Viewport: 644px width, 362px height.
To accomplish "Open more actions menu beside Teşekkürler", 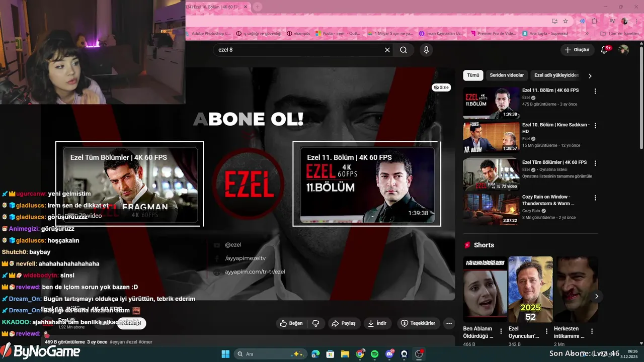I will tap(449, 323).
